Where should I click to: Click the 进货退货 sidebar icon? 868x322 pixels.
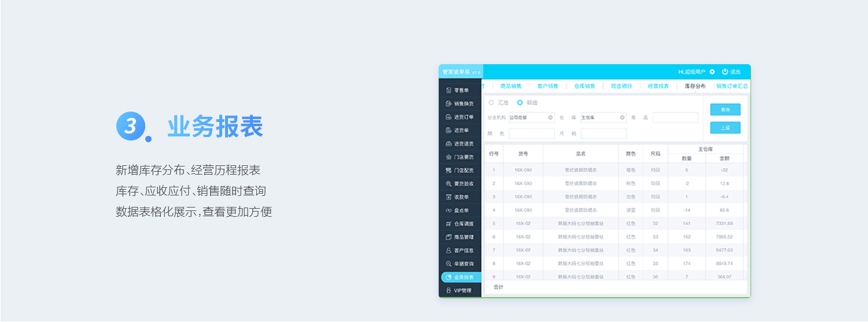click(448, 144)
